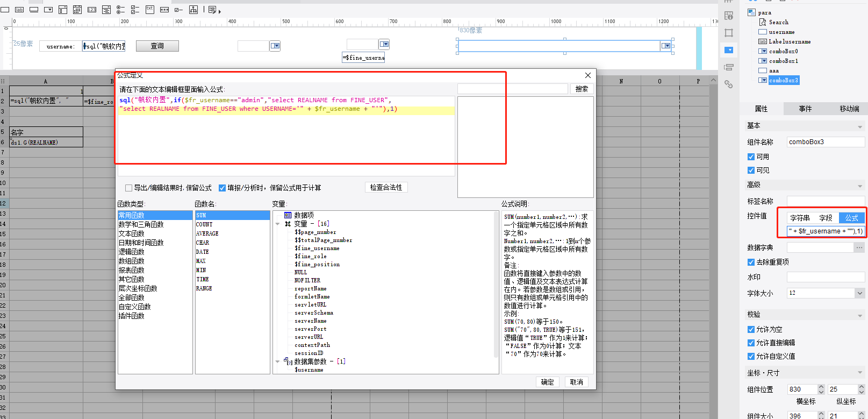Image resolution: width=868 pixels, height=419 pixels.
Task: Select the password field widget tool
Action: point(164,10)
